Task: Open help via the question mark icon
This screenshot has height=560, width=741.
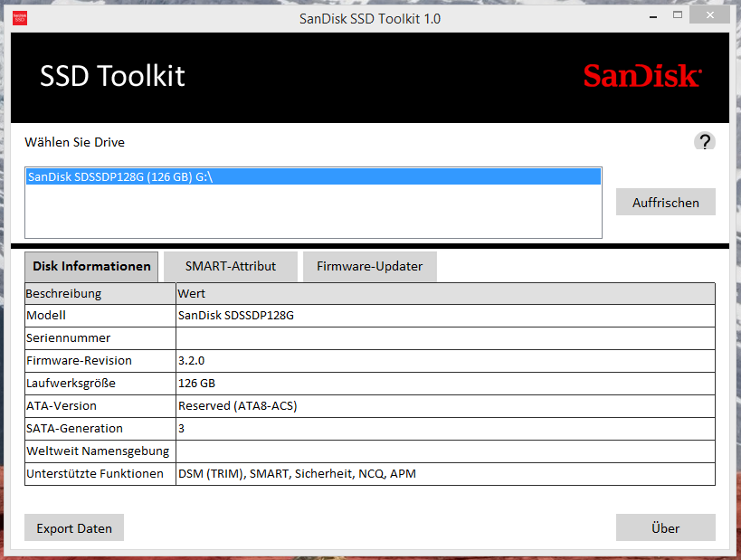Action: click(x=704, y=141)
